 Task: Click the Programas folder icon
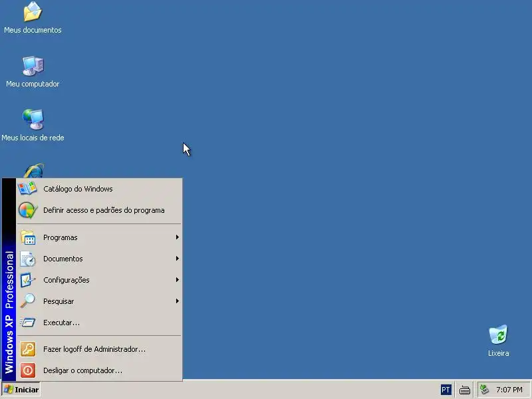coord(28,237)
